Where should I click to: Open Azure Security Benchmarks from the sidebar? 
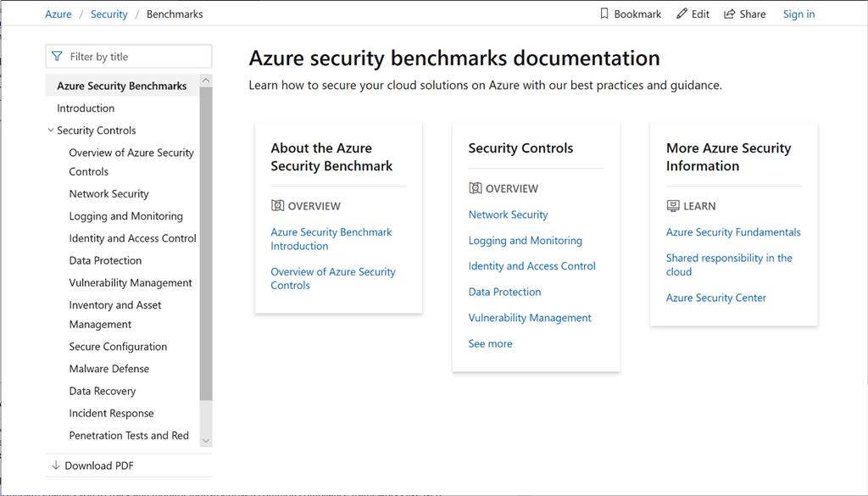coord(120,85)
